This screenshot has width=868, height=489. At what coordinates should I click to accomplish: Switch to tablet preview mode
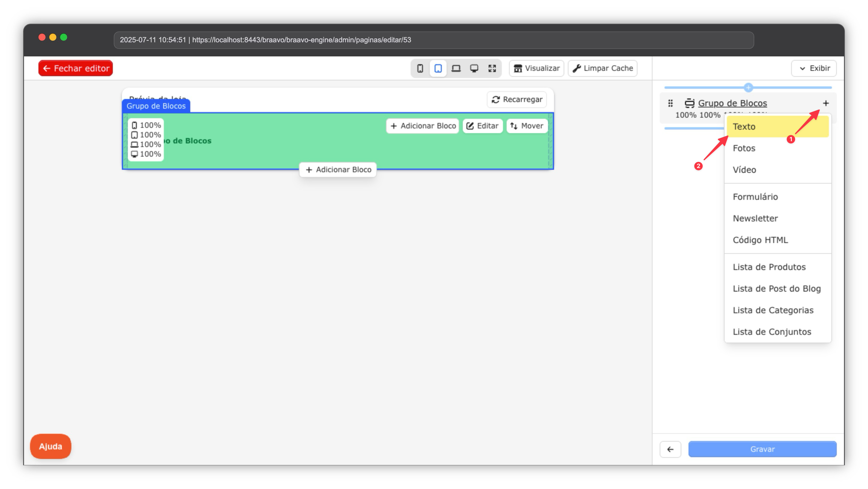[438, 68]
